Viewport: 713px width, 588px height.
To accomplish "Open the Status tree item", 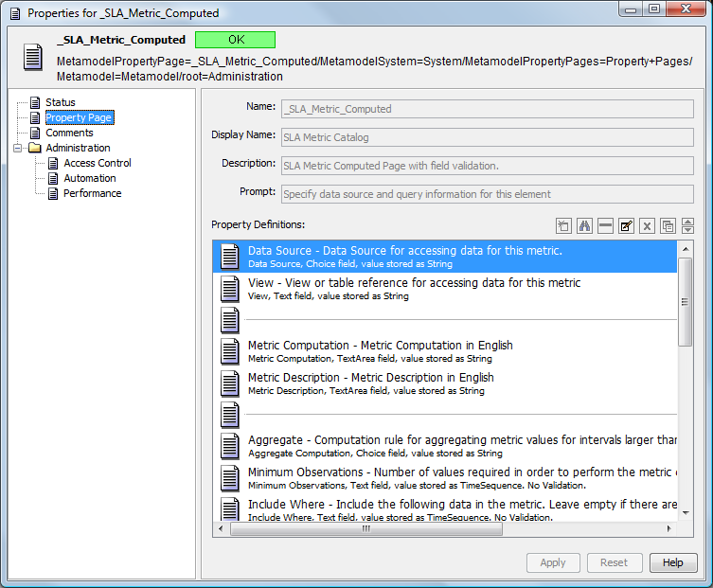I will pyautogui.click(x=61, y=102).
